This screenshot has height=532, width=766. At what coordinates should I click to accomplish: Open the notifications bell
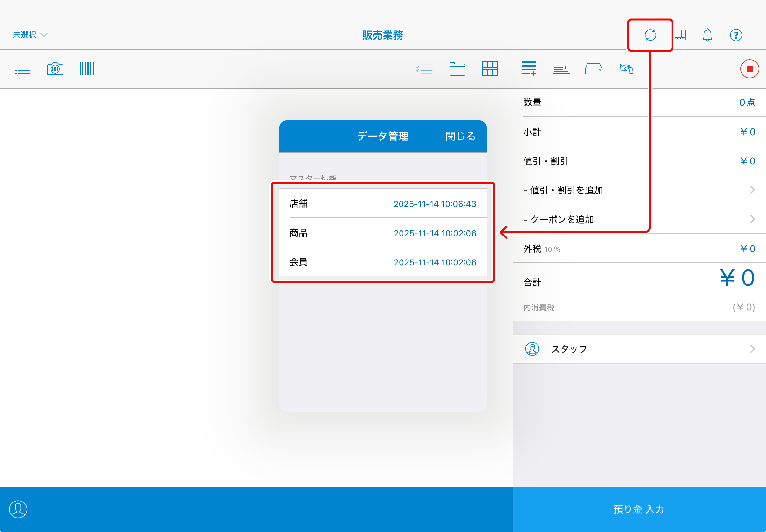[707, 35]
